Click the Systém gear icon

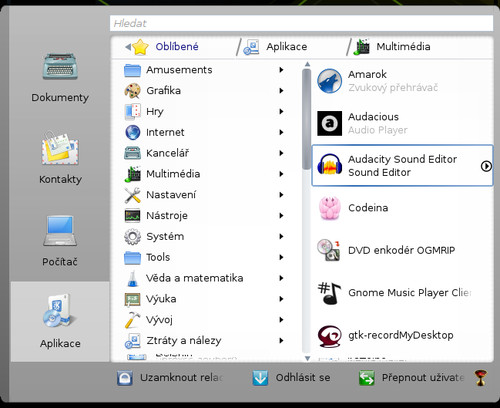[132, 237]
